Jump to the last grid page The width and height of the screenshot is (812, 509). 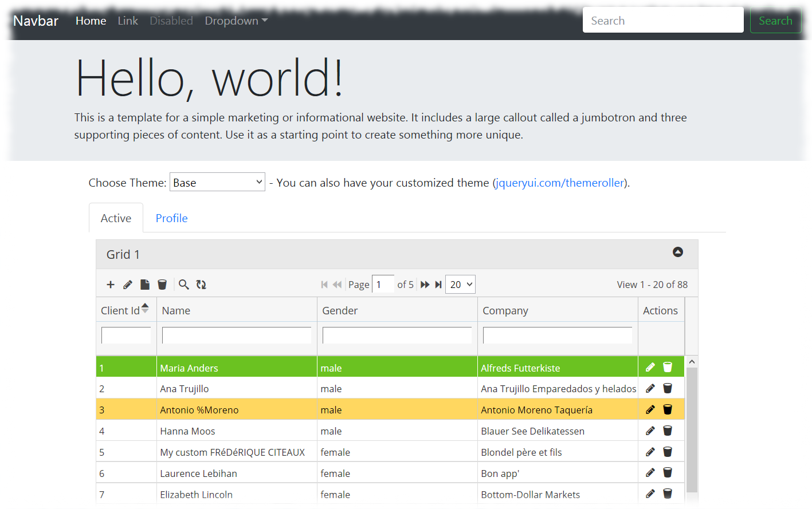coord(438,285)
